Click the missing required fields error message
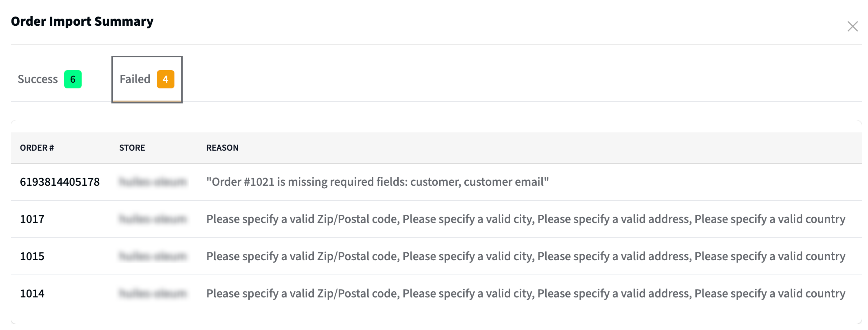Viewport: 868px width, 330px height. click(x=377, y=182)
